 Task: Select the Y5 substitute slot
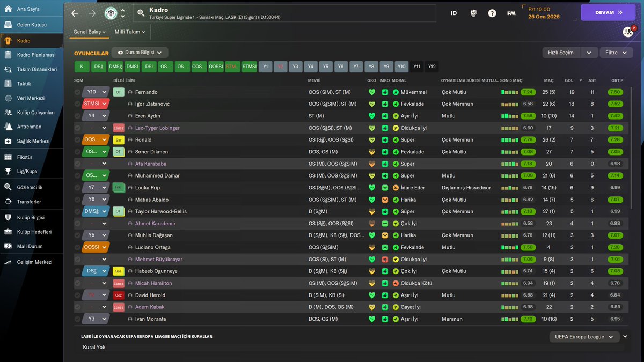pos(325,67)
